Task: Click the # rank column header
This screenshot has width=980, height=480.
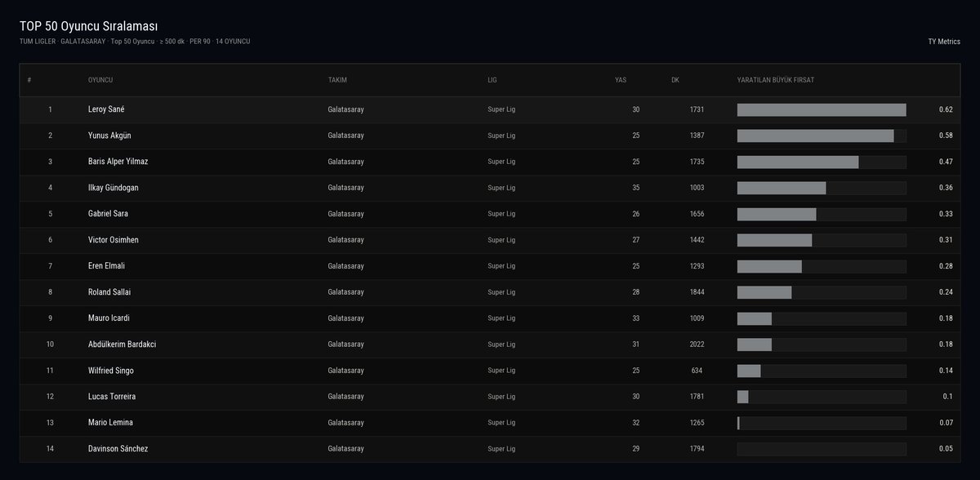Action: click(29, 80)
